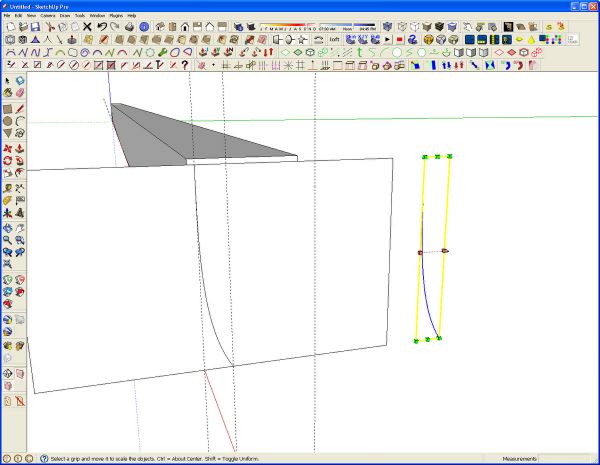The width and height of the screenshot is (600, 465).
Task: Click the Measurements value box
Action: 563,458
